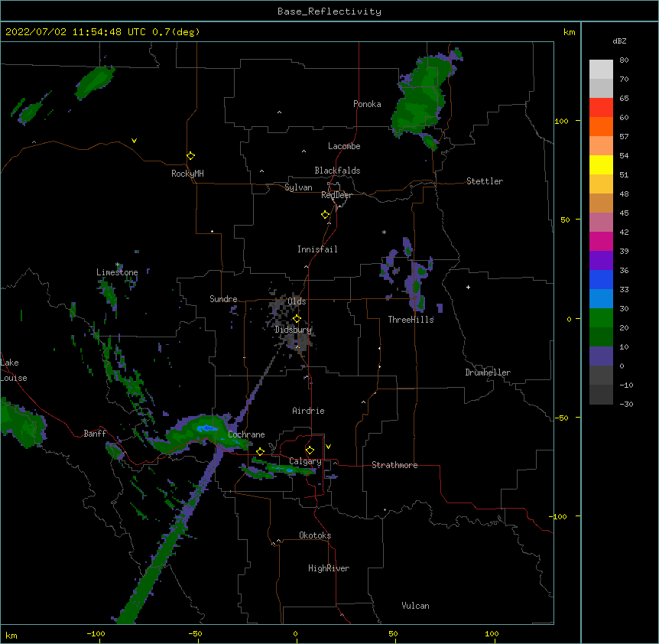Click the -100 tick label on horizontal axis

click(96, 634)
